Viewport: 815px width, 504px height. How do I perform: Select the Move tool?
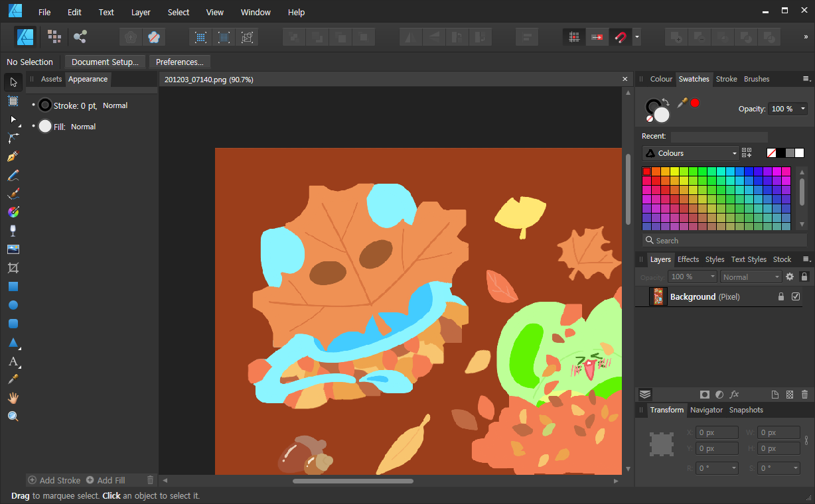13,82
